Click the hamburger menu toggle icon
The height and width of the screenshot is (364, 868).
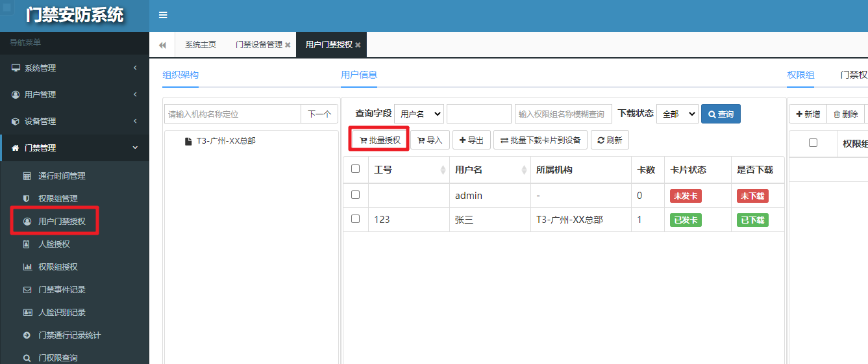[x=163, y=15]
